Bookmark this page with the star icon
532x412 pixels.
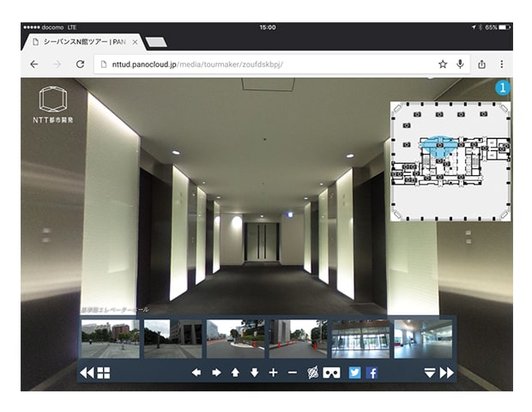tap(443, 64)
